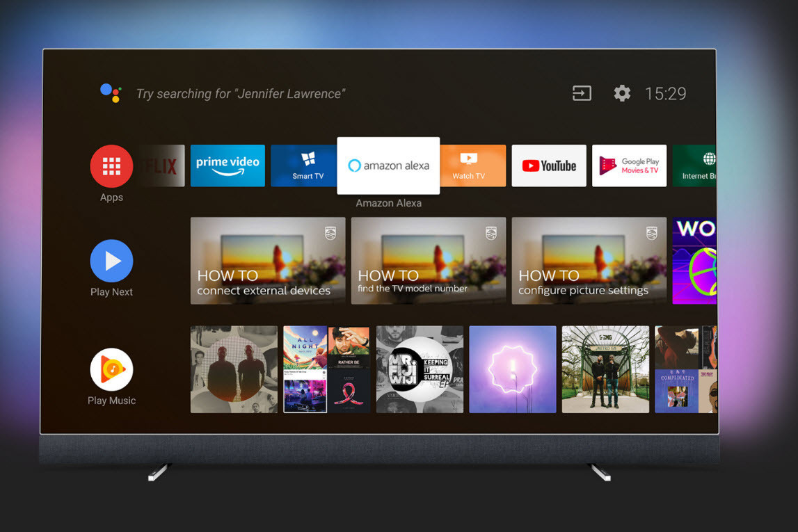This screenshot has height=532, width=798.
Task: Open the Play Music icon
Action: click(111, 369)
